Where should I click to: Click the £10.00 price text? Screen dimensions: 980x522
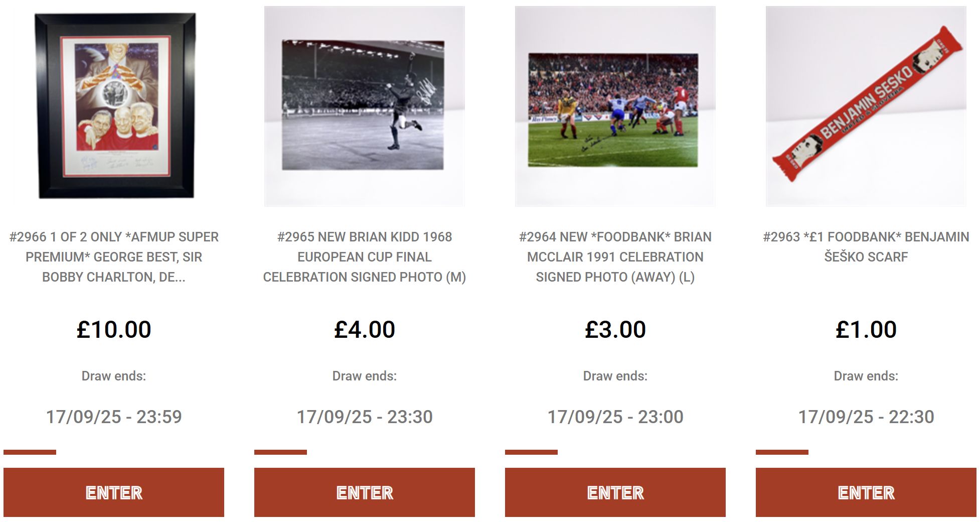tap(114, 330)
